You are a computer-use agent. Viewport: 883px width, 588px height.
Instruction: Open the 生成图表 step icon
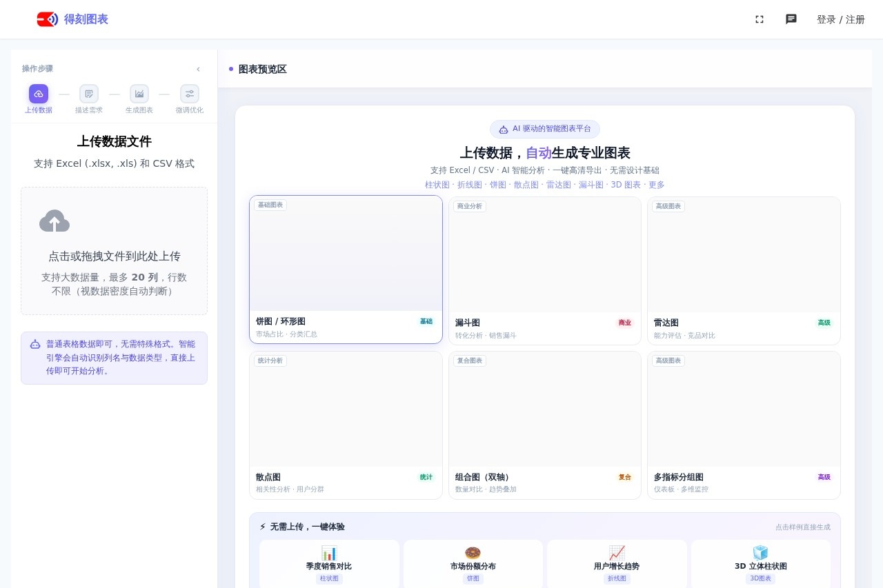click(x=139, y=94)
